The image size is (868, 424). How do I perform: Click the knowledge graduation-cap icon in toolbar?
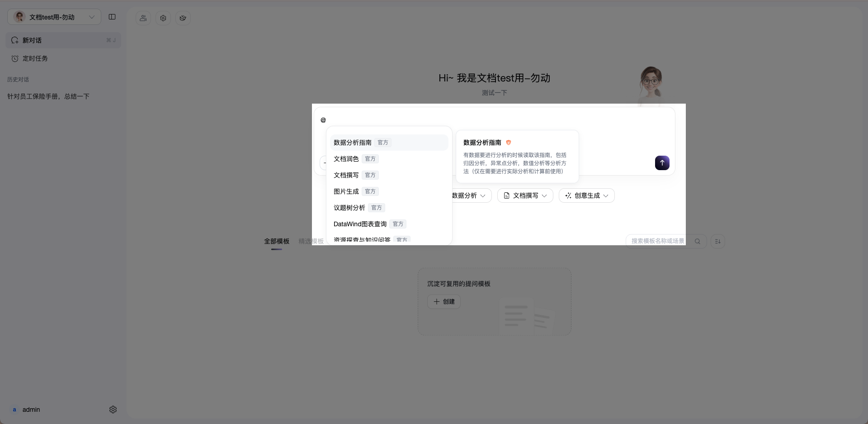pos(183,18)
